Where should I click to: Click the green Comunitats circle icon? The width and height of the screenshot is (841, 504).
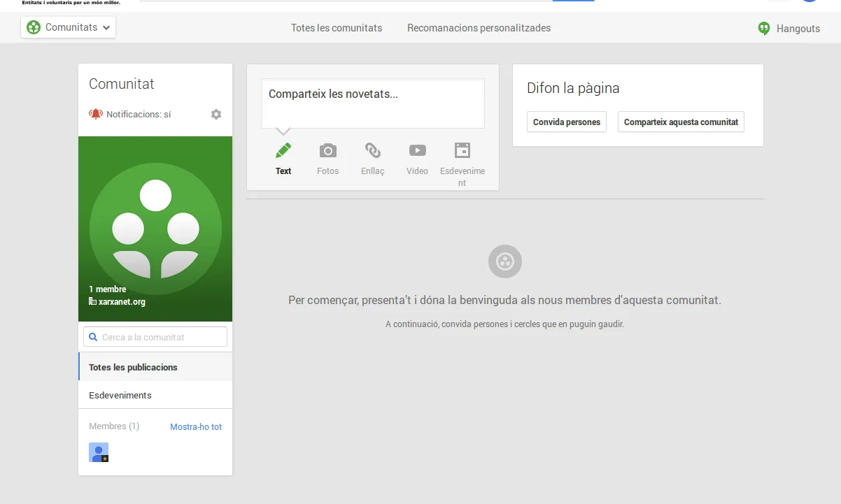[x=33, y=27]
